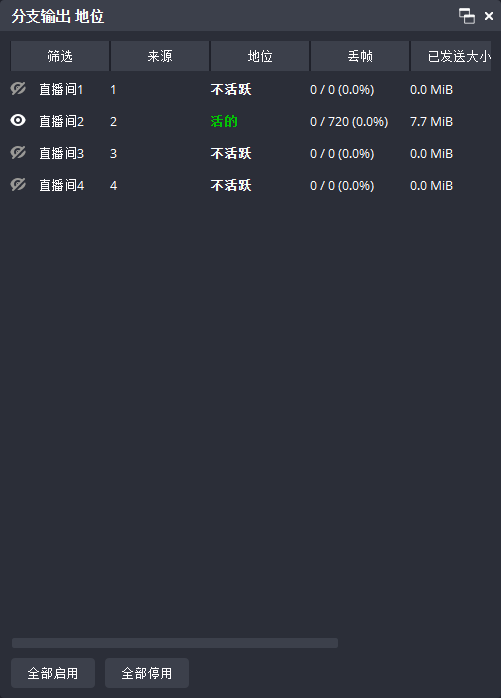Select the 直播间2 row name

[x=61, y=122]
